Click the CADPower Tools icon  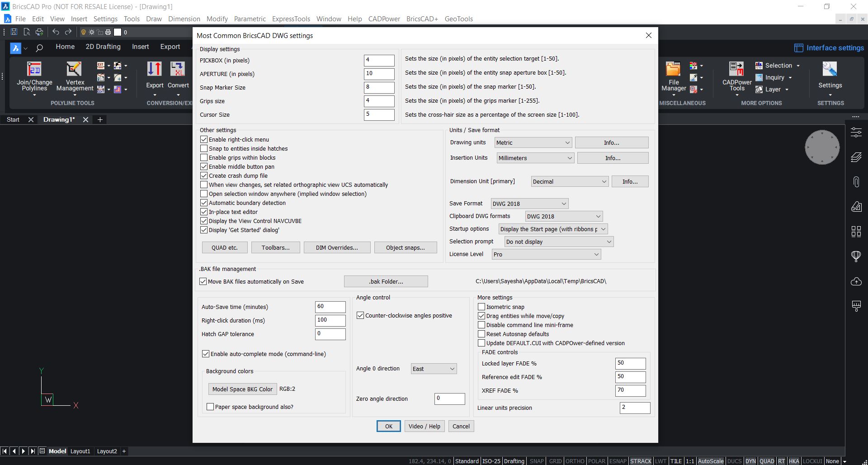point(736,69)
